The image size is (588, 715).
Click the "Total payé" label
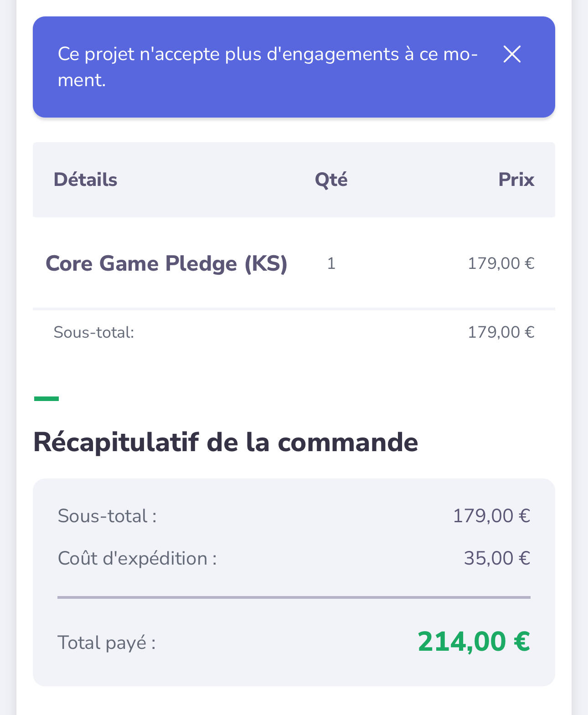tap(107, 643)
